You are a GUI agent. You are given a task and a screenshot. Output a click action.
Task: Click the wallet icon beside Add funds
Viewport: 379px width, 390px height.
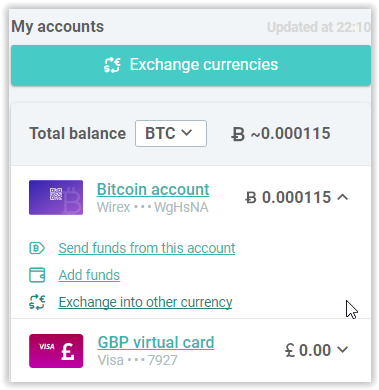click(37, 275)
